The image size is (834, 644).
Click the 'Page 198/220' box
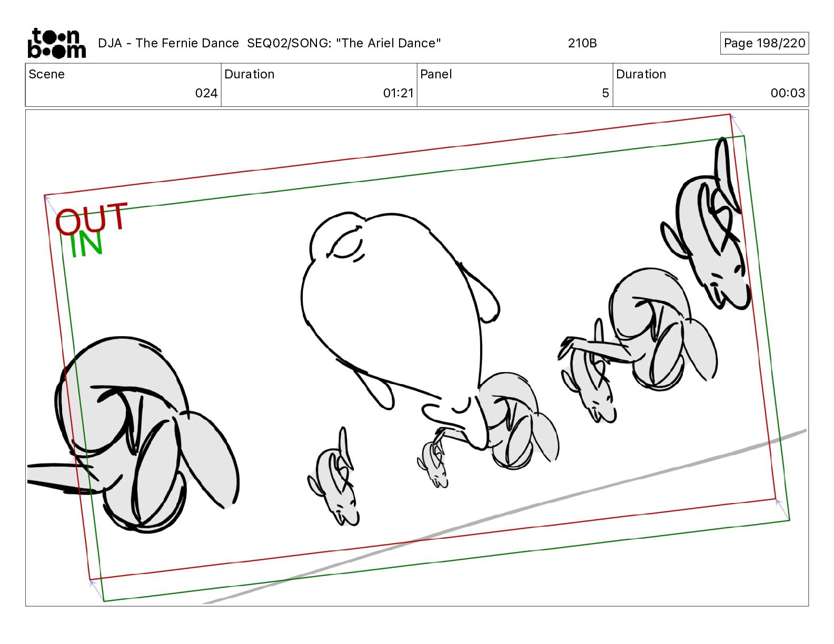click(x=764, y=43)
